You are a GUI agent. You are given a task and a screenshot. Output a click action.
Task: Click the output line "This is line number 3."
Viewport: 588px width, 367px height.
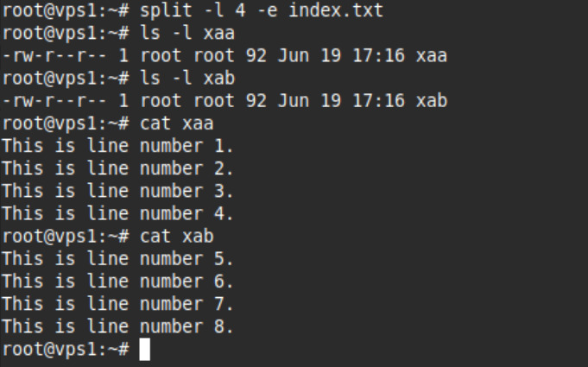[x=117, y=192]
